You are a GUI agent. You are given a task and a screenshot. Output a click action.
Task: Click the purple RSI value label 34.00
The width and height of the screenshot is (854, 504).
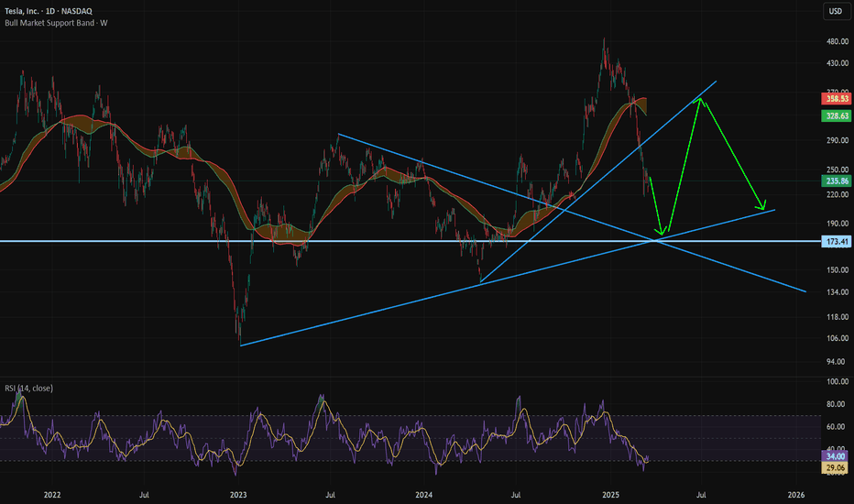pos(835,456)
